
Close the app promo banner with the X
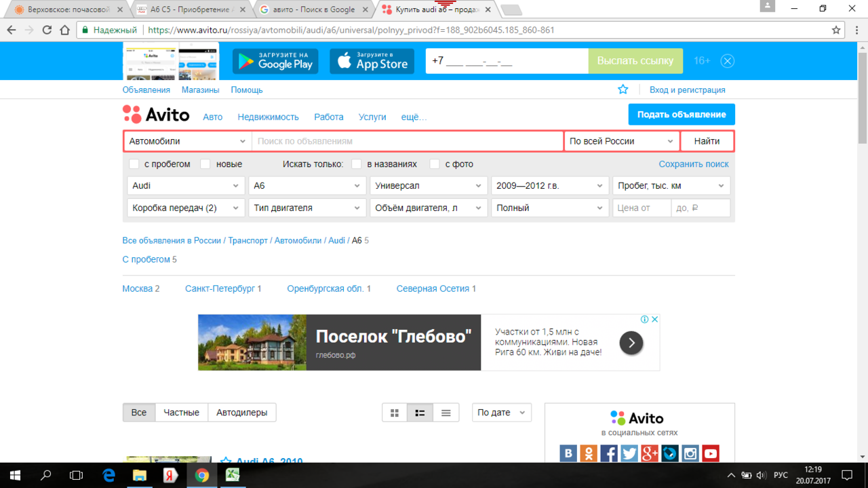(x=728, y=61)
